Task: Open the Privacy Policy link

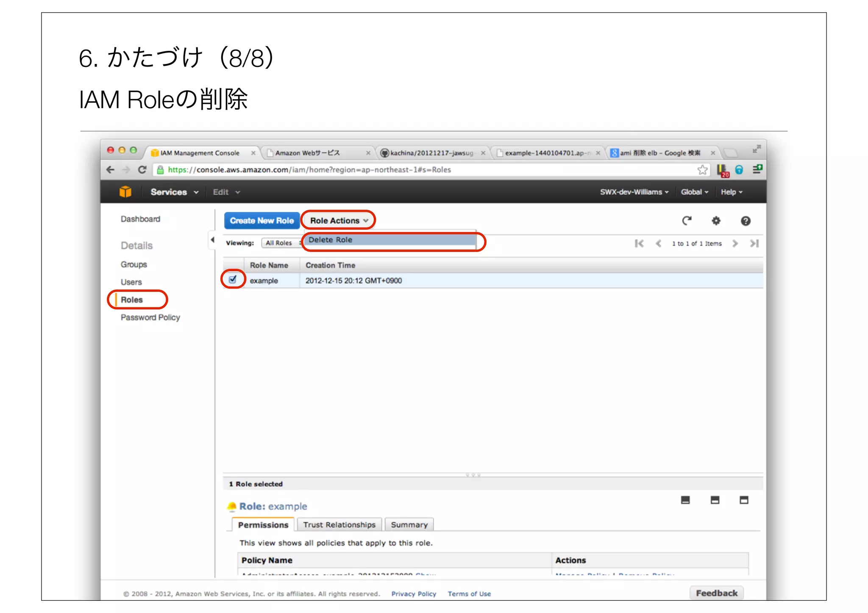Action: [x=414, y=594]
